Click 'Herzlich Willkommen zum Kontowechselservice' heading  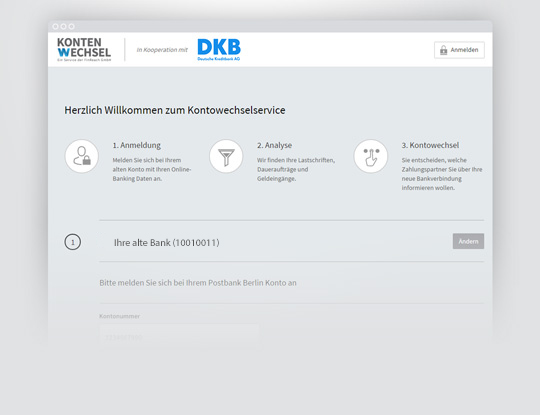tap(175, 110)
